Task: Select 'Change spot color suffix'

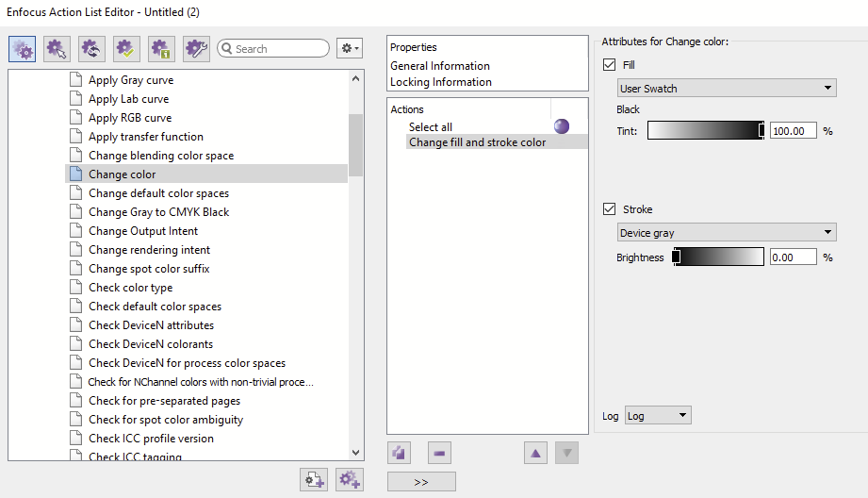Action: point(149,269)
